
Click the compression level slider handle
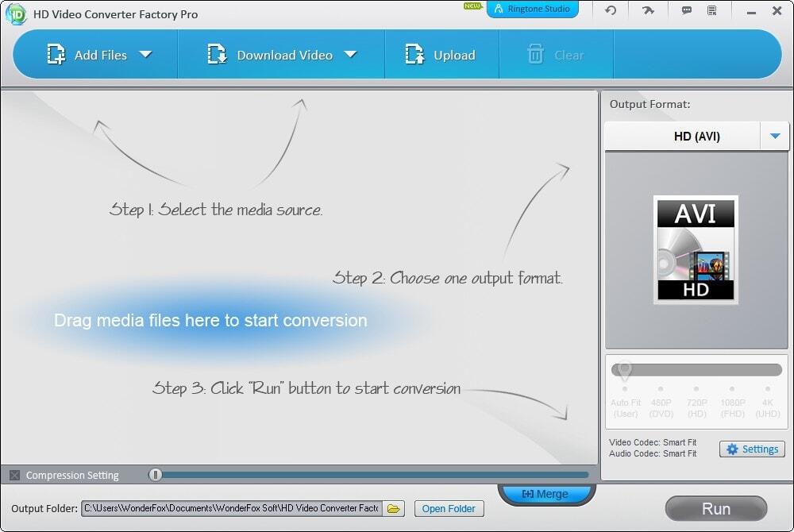click(x=156, y=475)
